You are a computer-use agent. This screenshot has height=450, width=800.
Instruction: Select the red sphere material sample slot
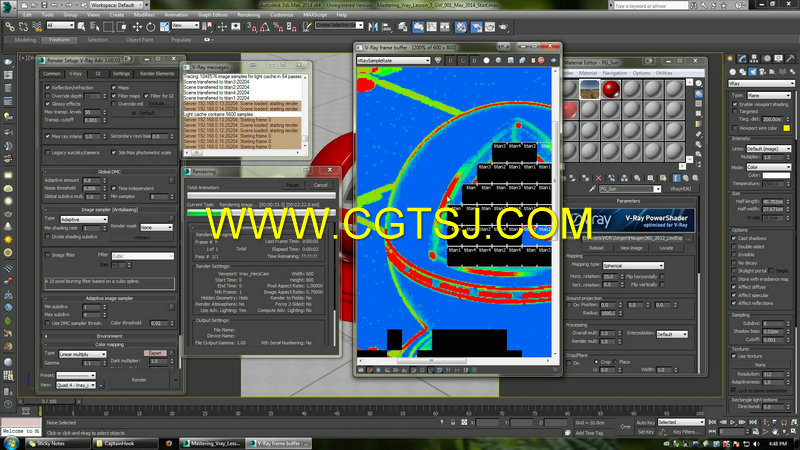611,89
